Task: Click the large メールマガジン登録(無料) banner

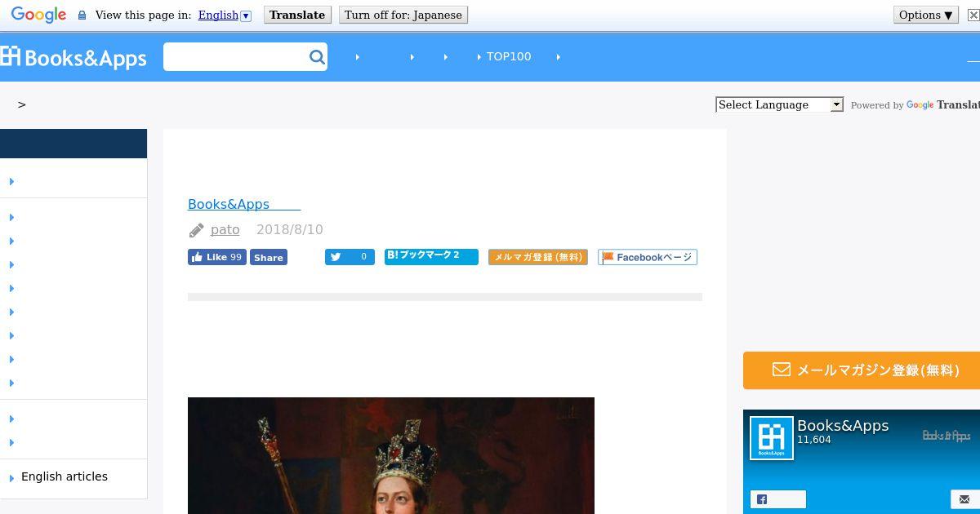Action: 862,370
